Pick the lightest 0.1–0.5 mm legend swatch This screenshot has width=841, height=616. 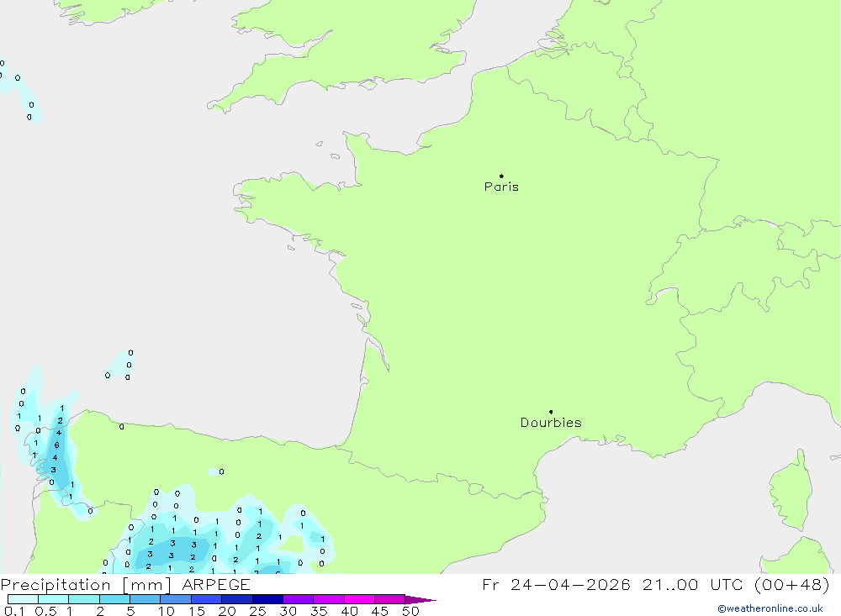click(x=23, y=599)
